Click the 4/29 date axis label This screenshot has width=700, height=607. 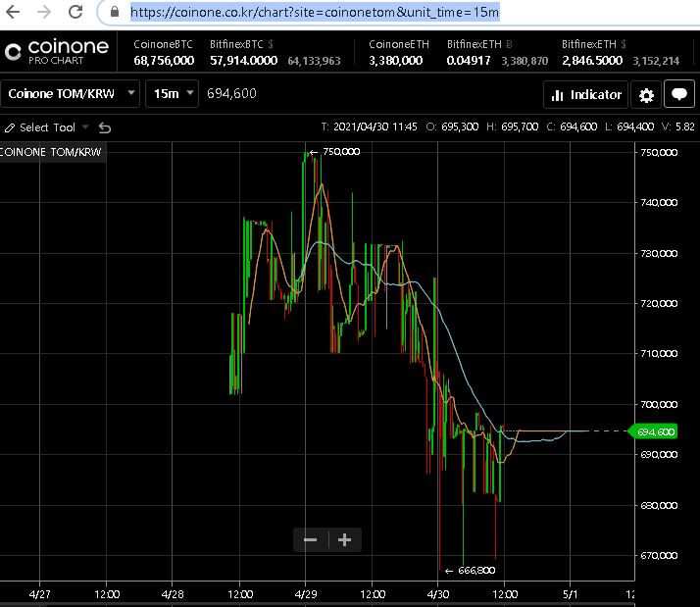[x=306, y=594]
